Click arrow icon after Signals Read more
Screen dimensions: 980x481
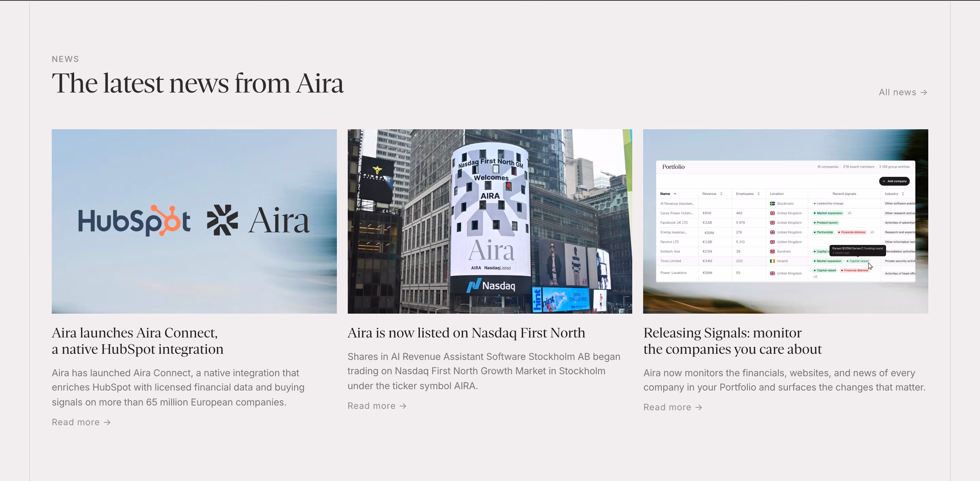coord(699,408)
